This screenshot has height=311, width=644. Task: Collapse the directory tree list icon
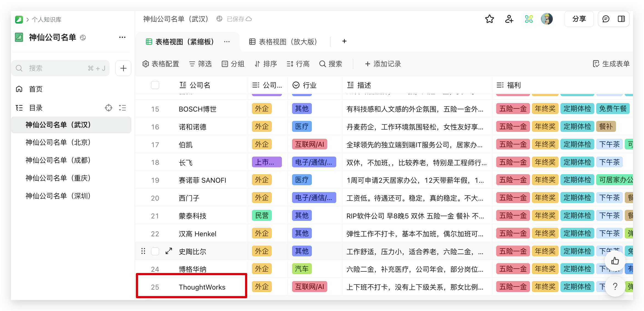[x=123, y=108]
